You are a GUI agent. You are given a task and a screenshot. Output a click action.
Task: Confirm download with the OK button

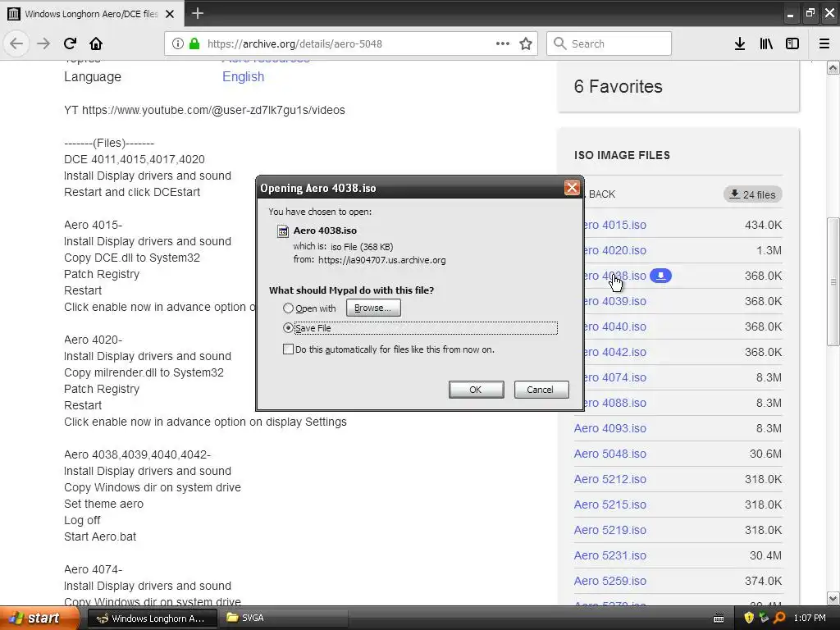coord(476,390)
